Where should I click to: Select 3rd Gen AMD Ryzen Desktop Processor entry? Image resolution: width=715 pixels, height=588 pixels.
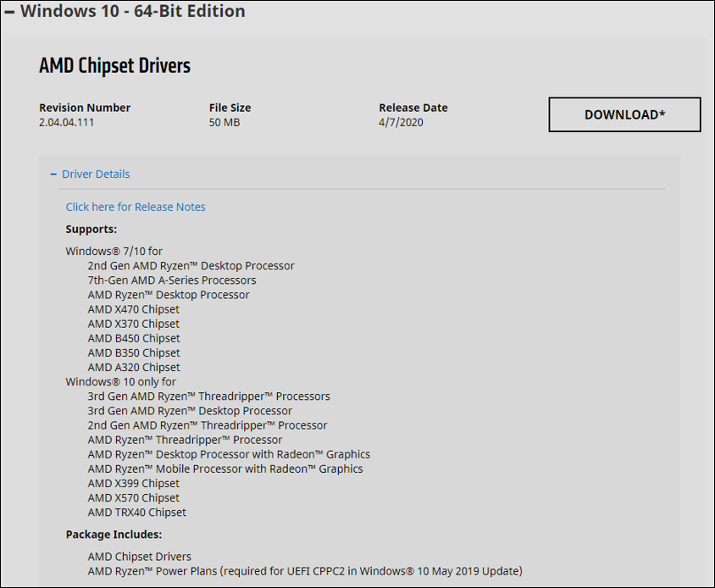click(190, 411)
